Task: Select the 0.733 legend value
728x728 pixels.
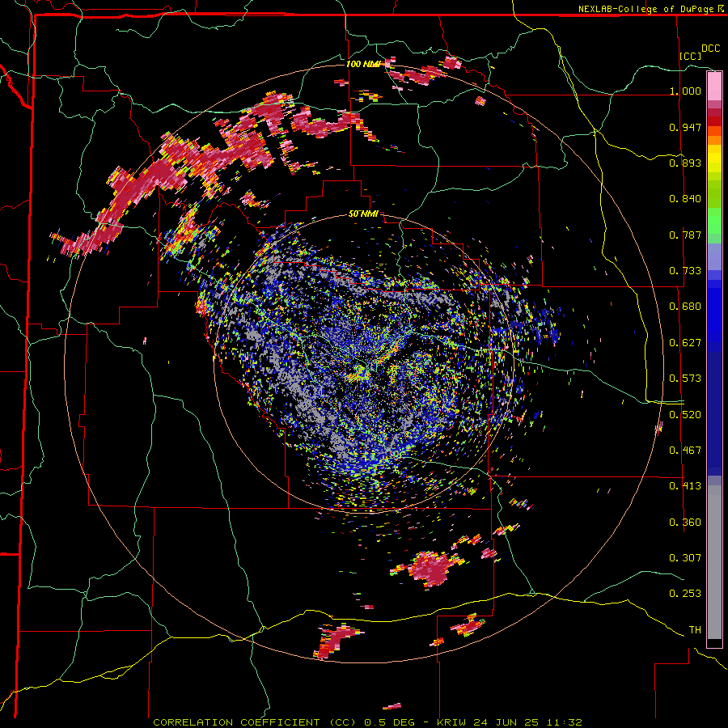Action: coord(685,271)
